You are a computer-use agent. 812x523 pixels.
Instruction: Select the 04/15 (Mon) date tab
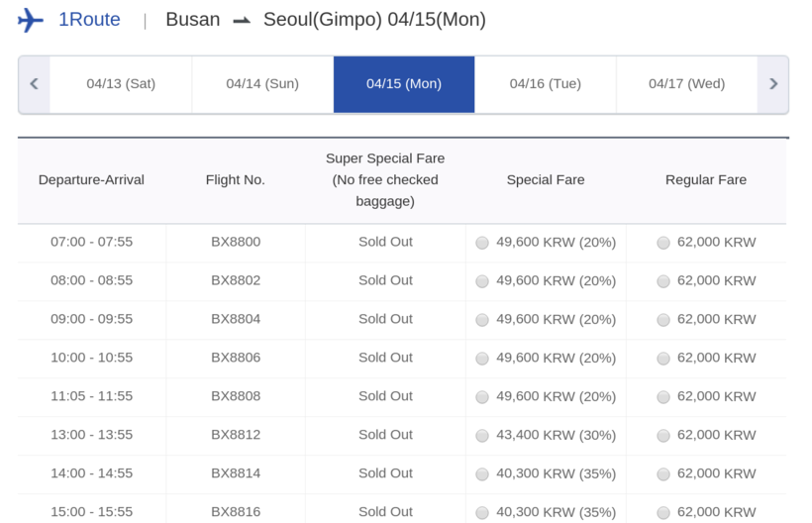click(x=404, y=84)
